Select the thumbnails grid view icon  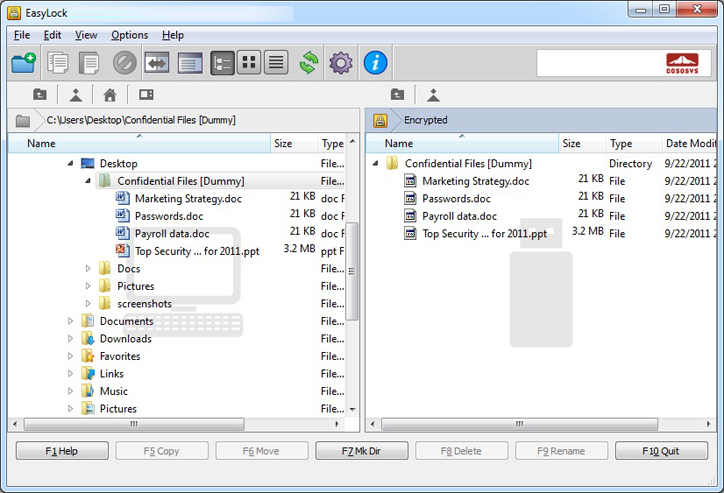[249, 63]
